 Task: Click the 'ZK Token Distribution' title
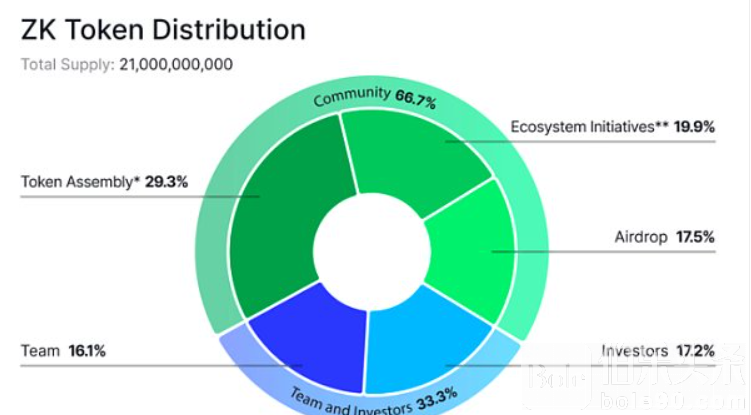pyautogui.click(x=163, y=28)
